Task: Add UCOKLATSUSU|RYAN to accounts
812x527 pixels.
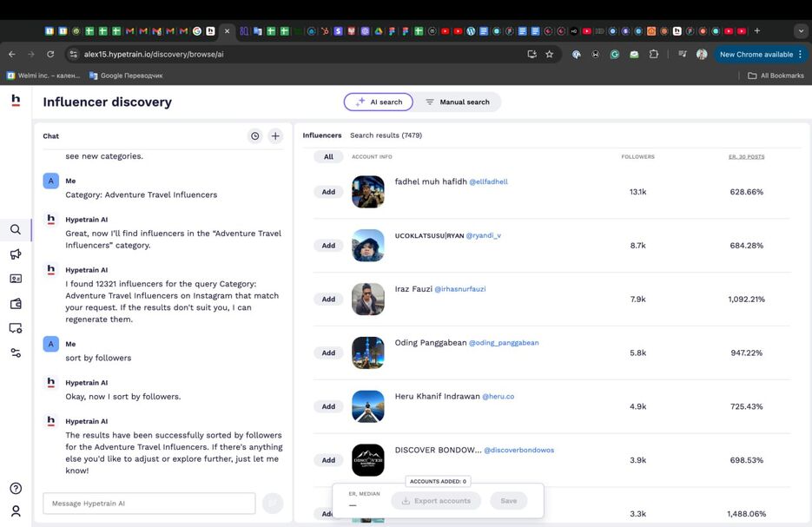Action: [328, 246]
